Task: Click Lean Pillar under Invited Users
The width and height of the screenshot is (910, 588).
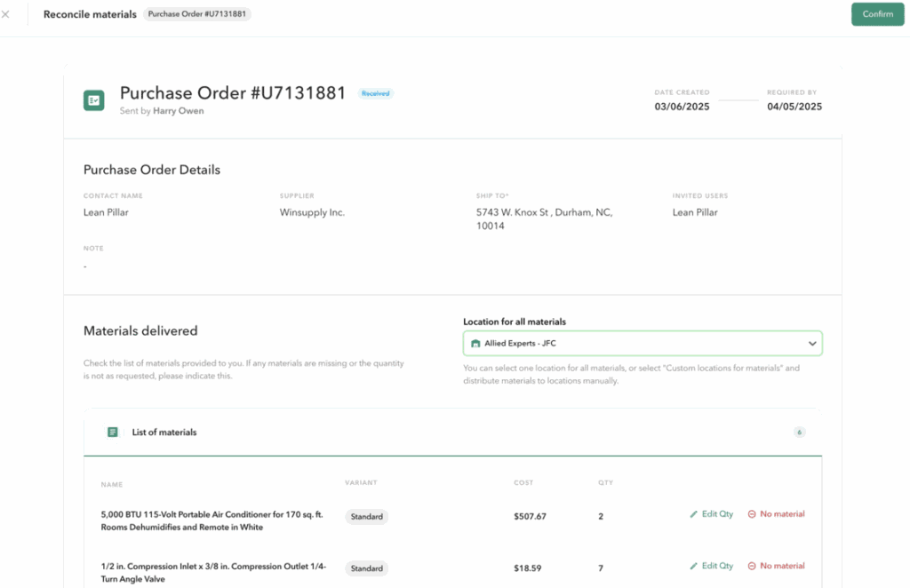Action: coord(695,212)
